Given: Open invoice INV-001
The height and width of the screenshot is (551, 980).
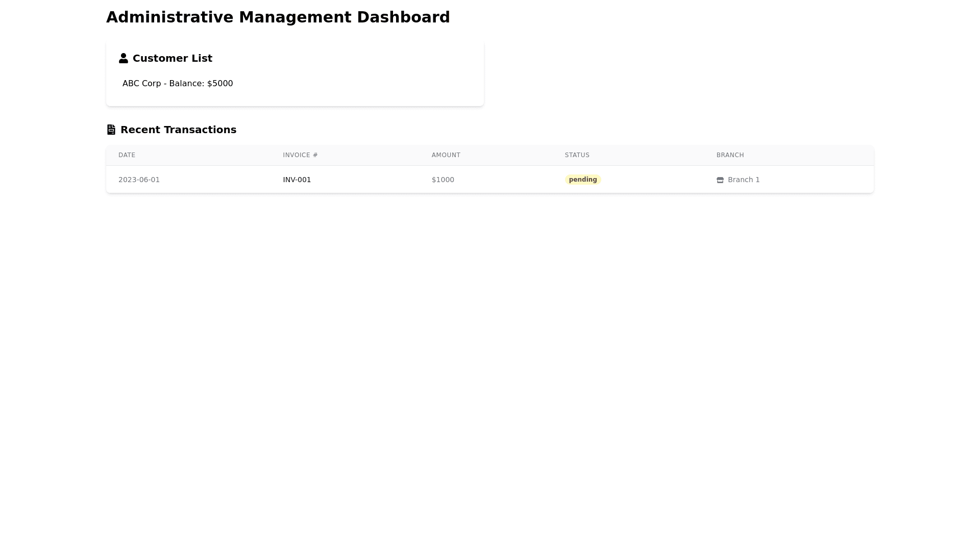Looking at the screenshot, I should click(x=297, y=180).
